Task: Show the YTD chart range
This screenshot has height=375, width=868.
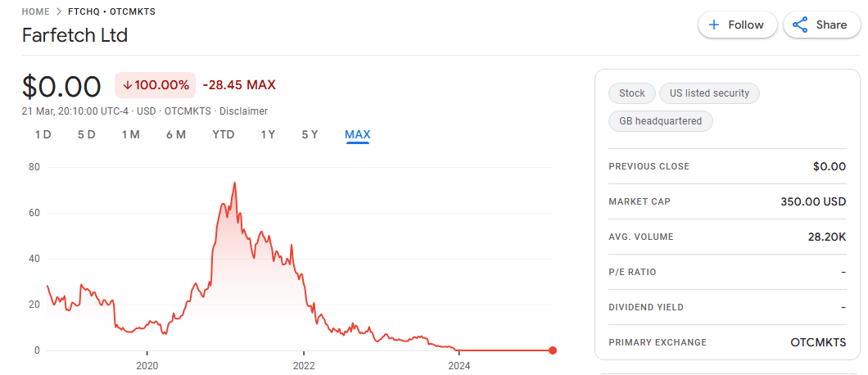Action: point(224,134)
